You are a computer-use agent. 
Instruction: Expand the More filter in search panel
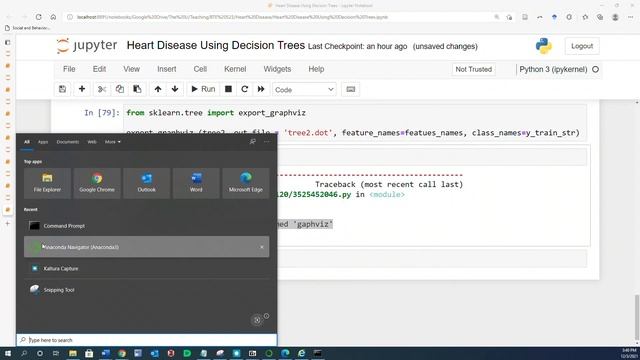(113, 142)
